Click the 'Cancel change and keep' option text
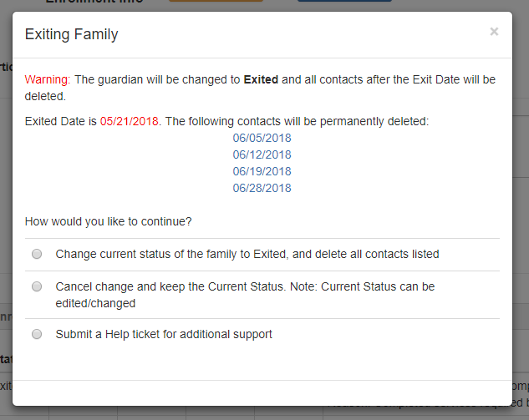The height and width of the screenshot is (420, 529). pyautogui.click(x=244, y=286)
